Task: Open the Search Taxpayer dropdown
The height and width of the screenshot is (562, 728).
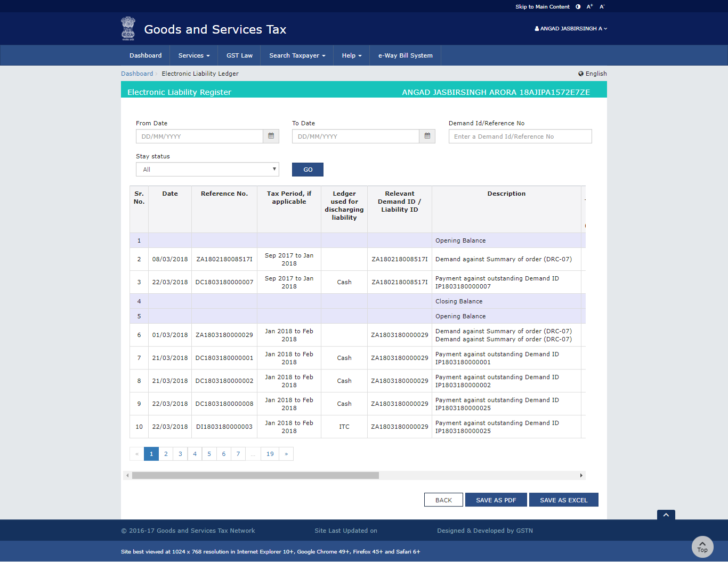Action: point(296,55)
